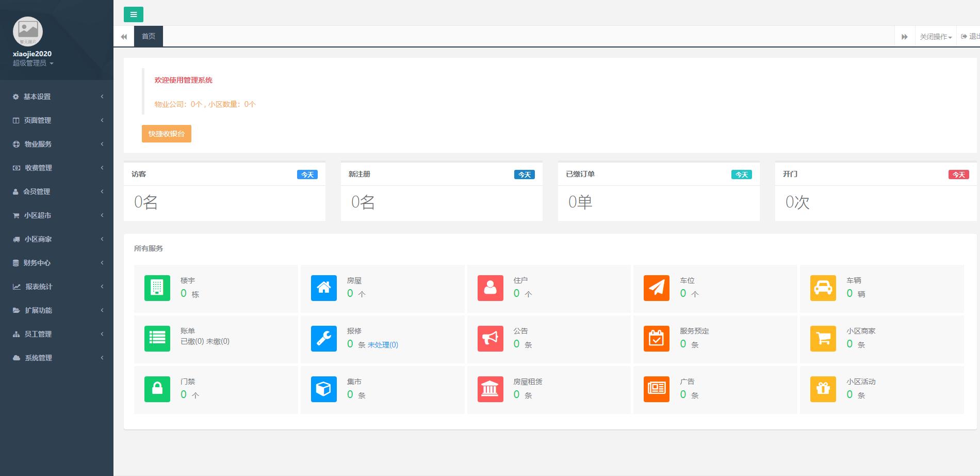Click the orange 广告 newspaper icon
Screen dimensions: 980x476
(657, 389)
